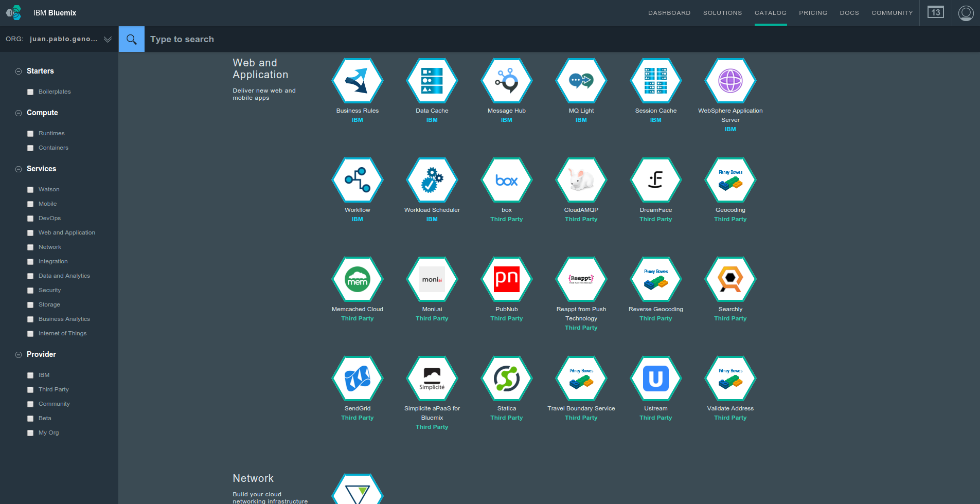
Task: Check the Security filter checkbox
Action: (x=30, y=291)
